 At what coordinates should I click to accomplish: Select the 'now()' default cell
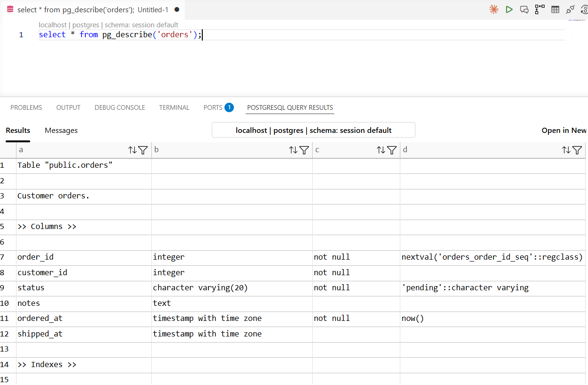(492, 319)
